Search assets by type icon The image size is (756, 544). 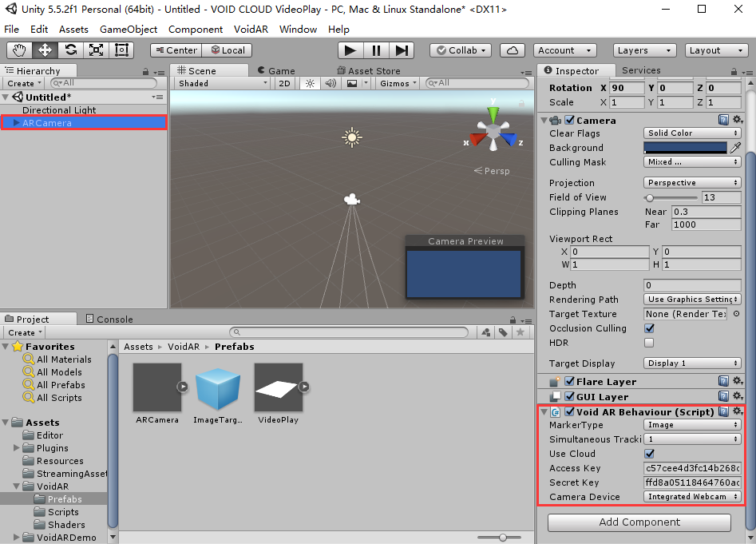(x=486, y=332)
